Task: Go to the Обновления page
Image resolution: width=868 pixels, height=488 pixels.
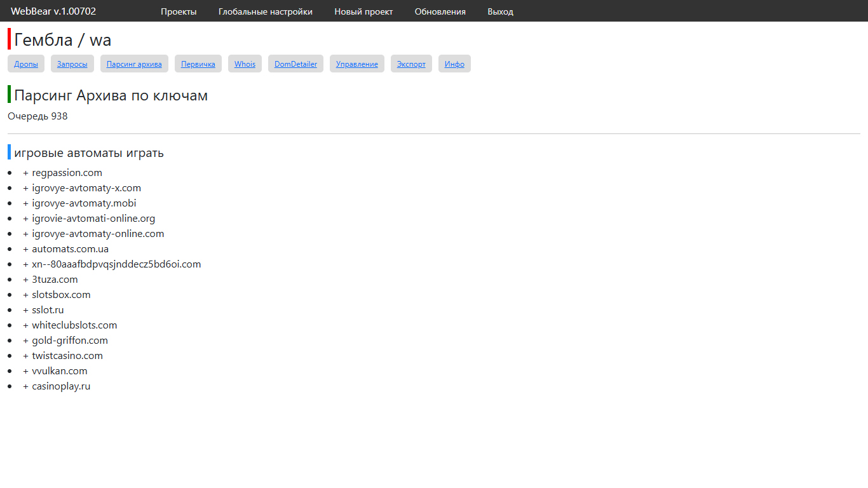Action: coord(440,11)
